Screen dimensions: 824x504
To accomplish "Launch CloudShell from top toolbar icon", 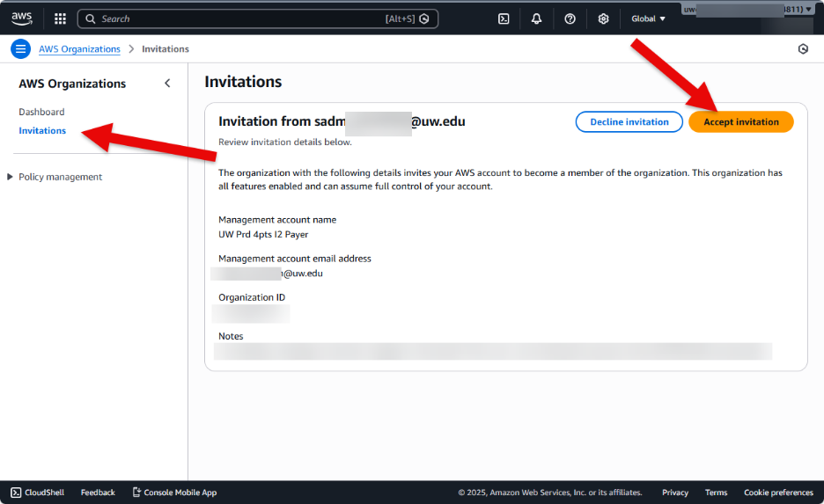I will pyautogui.click(x=504, y=18).
